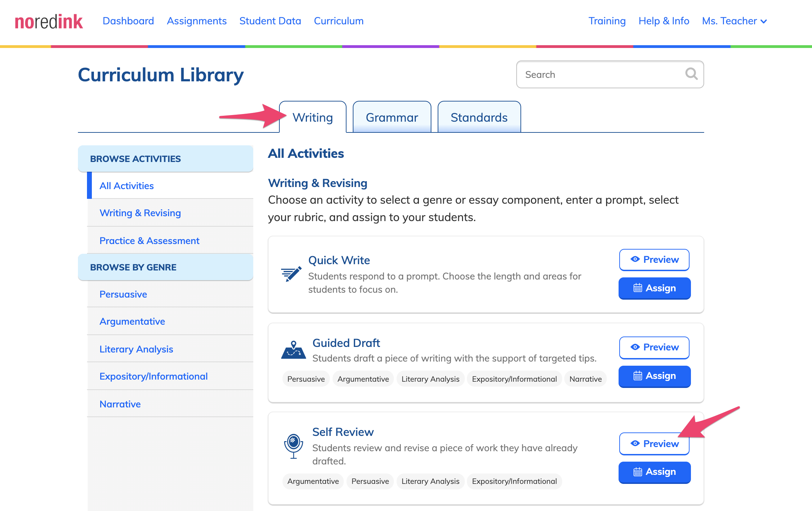This screenshot has width=812, height=511.
Task: Click Literary Analysis tag on Self Review
Action: tap(430, 481)
